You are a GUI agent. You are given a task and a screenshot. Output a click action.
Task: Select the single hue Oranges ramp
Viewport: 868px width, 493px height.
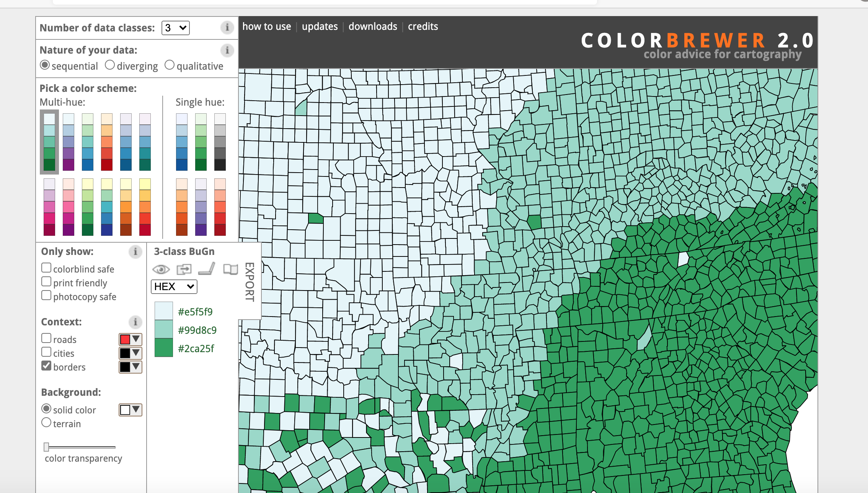pyautogui.click(x=182, y=207)
